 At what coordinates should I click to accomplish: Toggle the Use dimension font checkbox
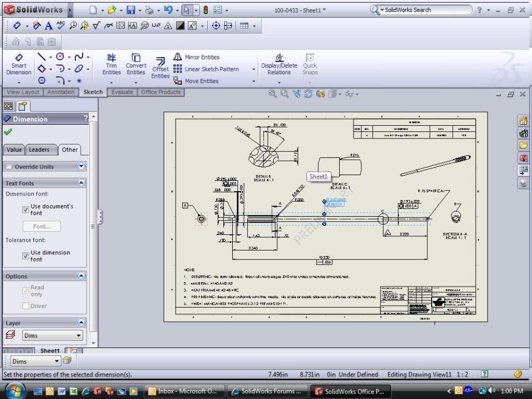25,255
